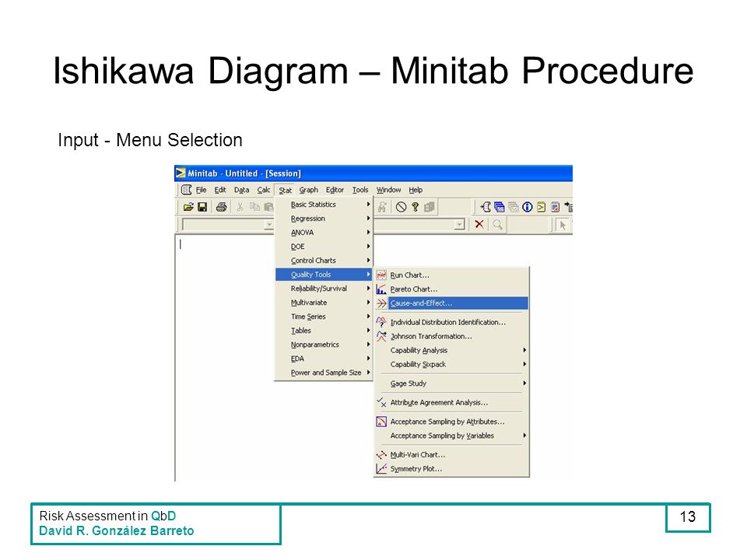The height and width of the screenshot is (560, 747).
Task: Click the red X delete icon
Action: [479, 224]
